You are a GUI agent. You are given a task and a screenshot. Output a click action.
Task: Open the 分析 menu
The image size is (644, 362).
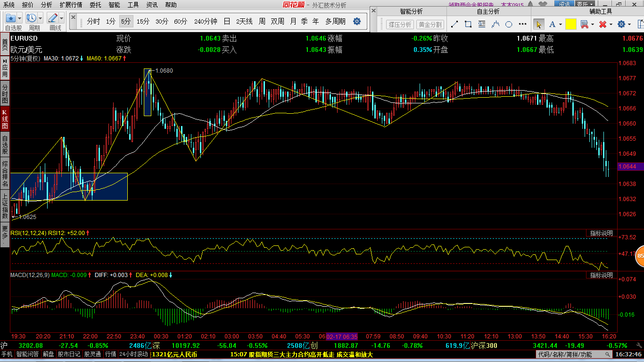(46, 5)
